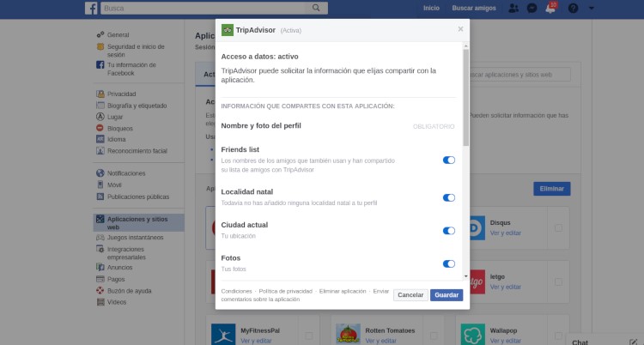
Task: Click the Eliminar button
Action: 551,189
